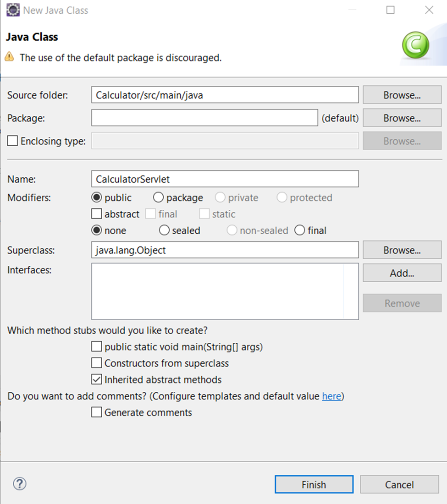
Task: Check public static void main(String[] args) stub
Action: (96, 347)
